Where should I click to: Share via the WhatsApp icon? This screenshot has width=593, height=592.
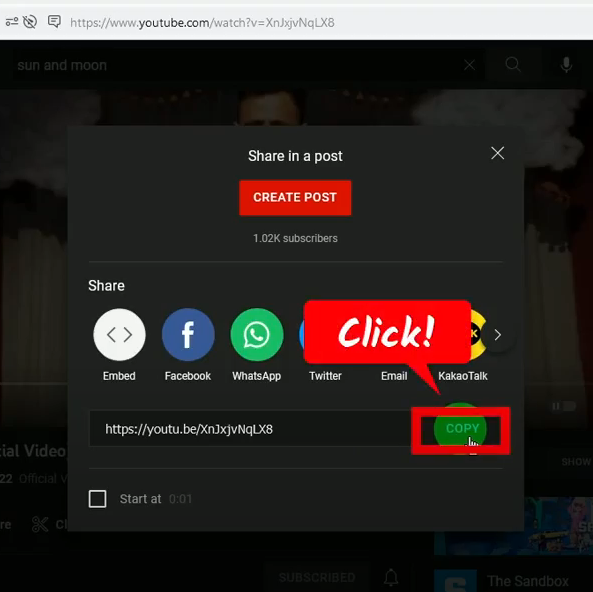click(x=257, y=334)
